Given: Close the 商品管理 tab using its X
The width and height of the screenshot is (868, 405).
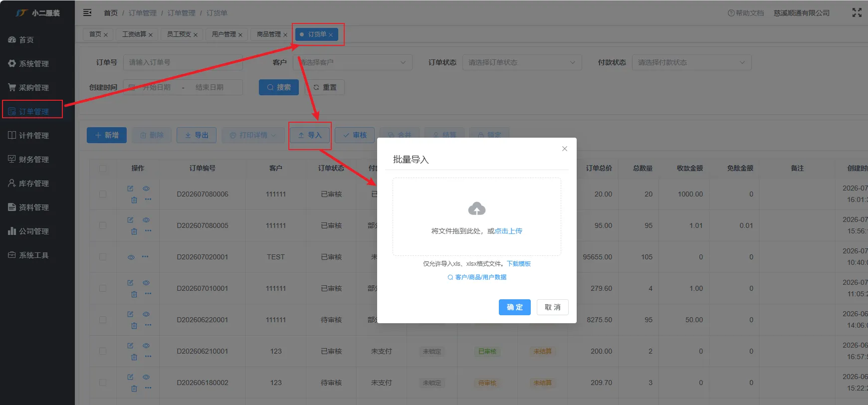Looking at the screenshot, I should (x=285, y=35).
